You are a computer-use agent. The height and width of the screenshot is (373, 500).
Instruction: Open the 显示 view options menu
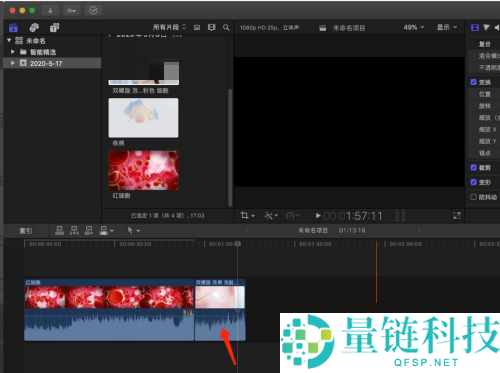point(447,27)
